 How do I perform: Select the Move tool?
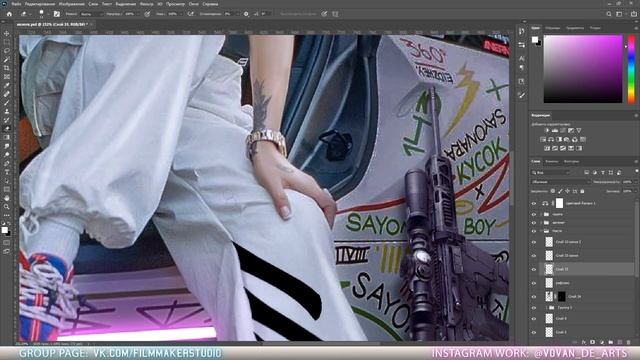pyautogui.click(x=7, y=33)
